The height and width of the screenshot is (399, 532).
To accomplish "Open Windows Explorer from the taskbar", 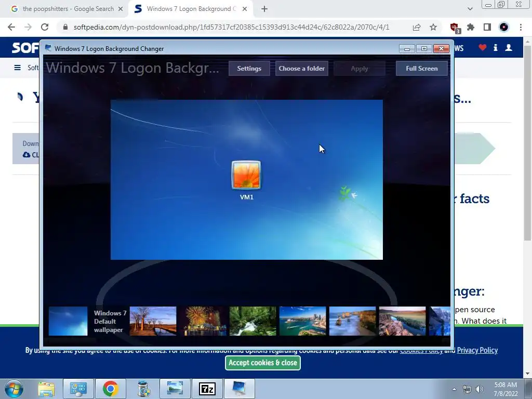I will [46, 389].
